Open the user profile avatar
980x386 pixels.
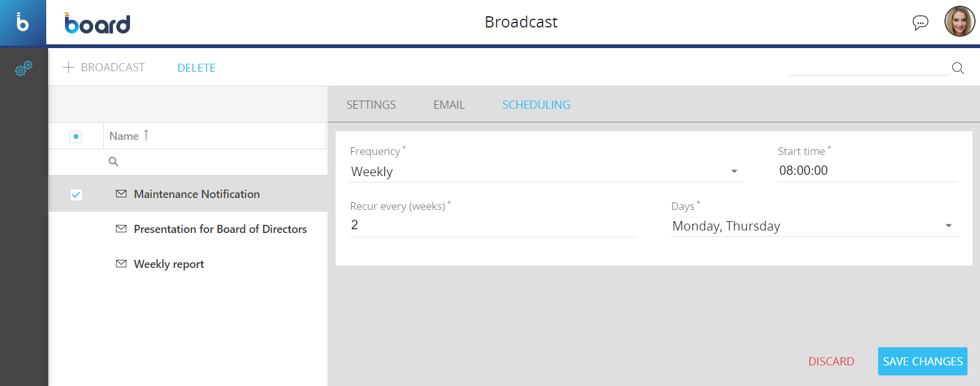959,22
